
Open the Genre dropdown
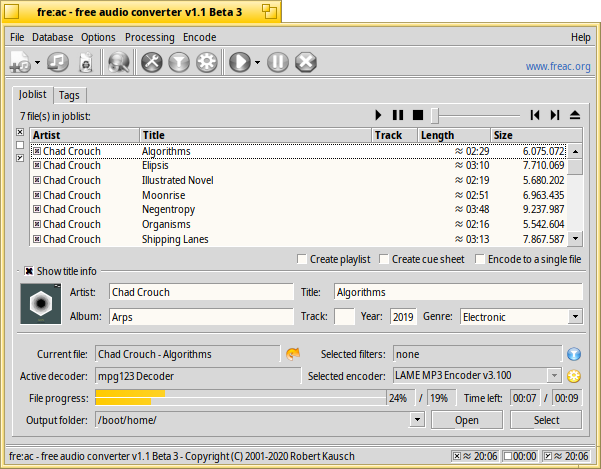click(x=575, y=317)
